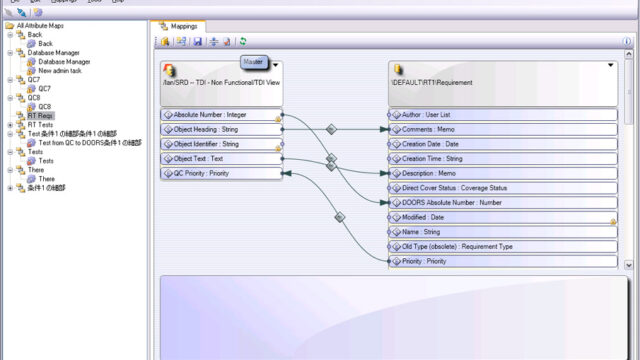Click the document with checkmark toolbar icon
640x360 pixels.
227,42
